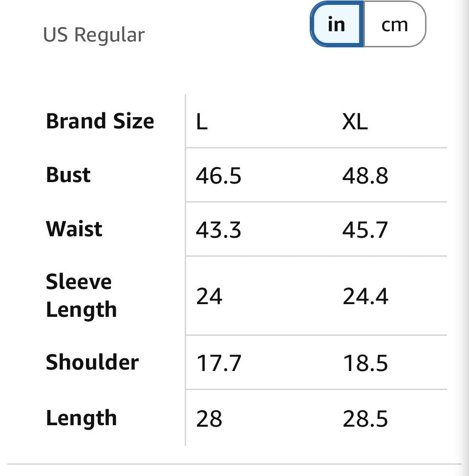Click Shoulder value 18.5 for size XL
The height and width of the screenshot is (476, 469).
(365, 363)
